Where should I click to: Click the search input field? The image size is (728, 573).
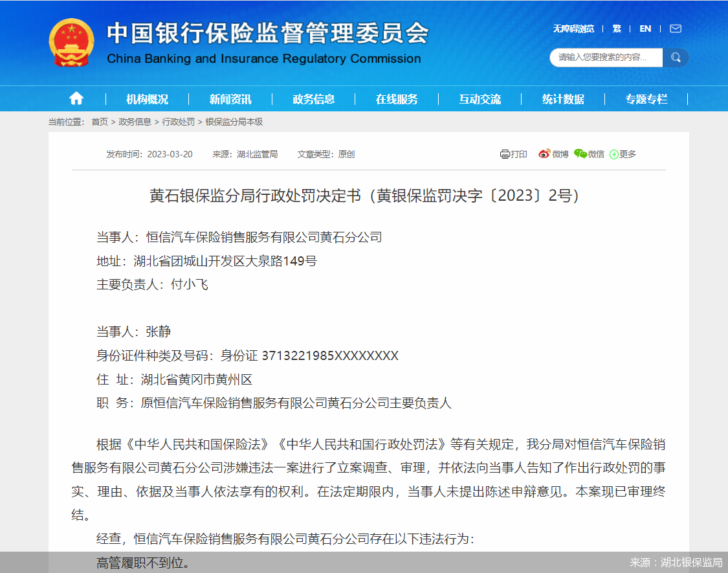coord(605,57)
